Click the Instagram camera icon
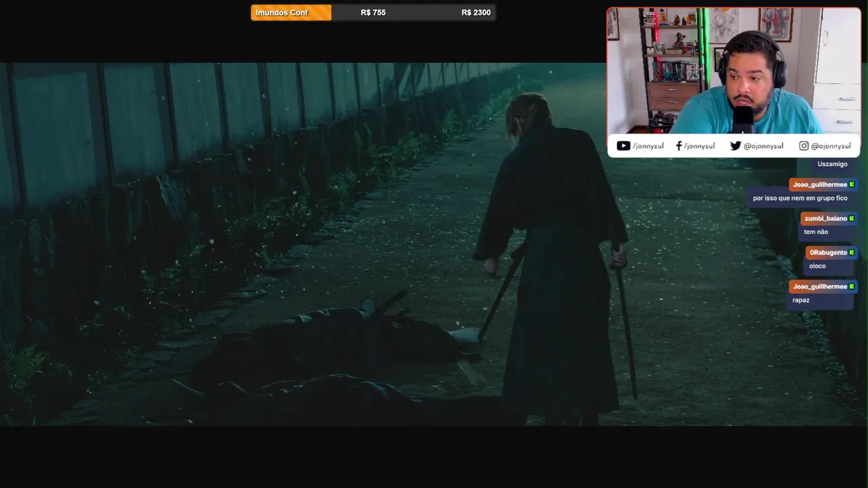The image size is (868, 488). (804, 146)
